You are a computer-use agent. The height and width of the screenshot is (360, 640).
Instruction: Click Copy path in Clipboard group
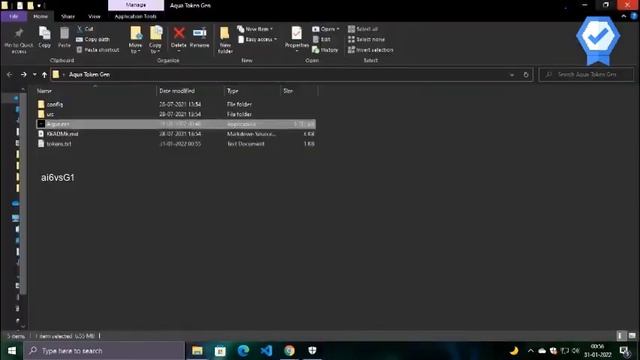point(93,39)
